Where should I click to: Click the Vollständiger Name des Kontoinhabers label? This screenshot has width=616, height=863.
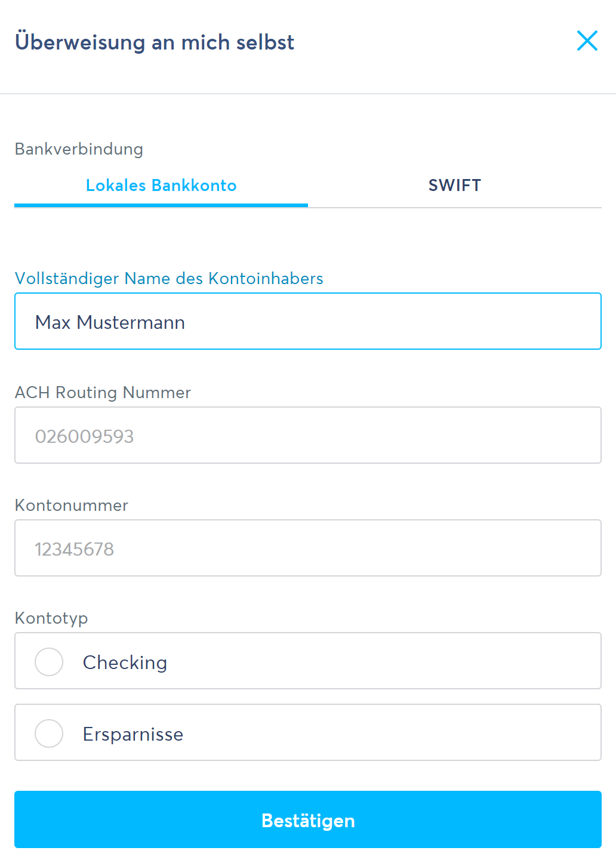click(x=169, y=279)
